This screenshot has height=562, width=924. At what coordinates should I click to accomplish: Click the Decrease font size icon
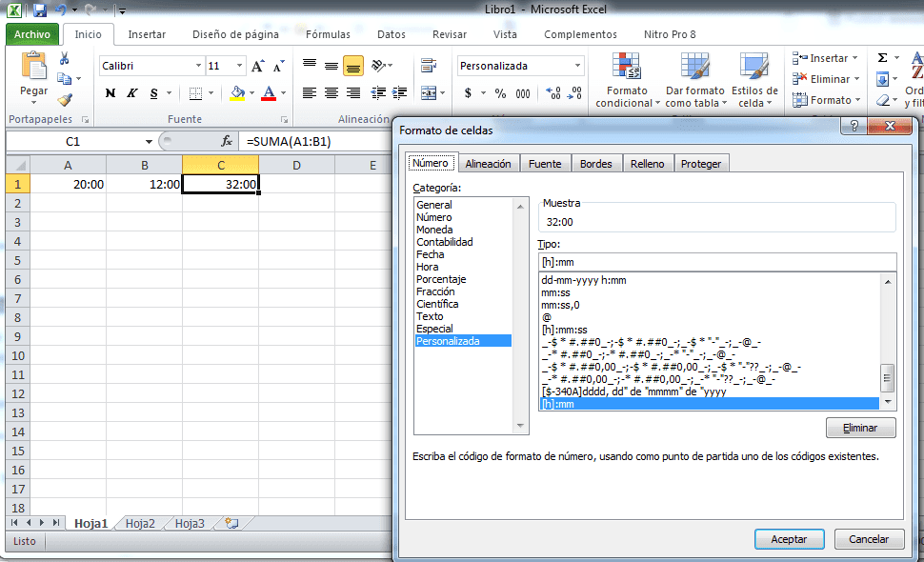[x=279, y=66]
